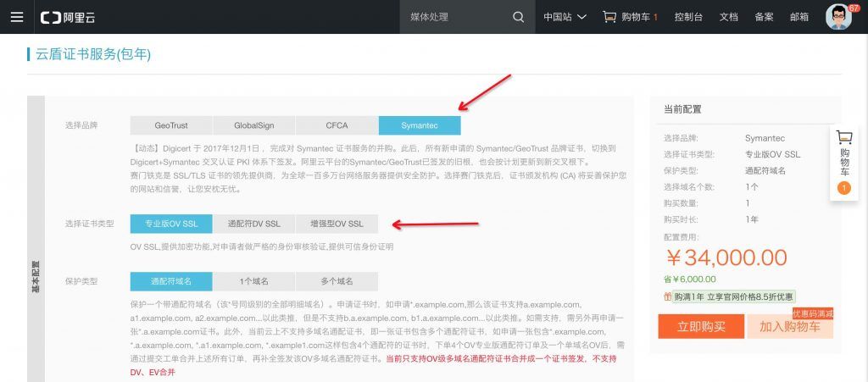This screenshot has width=868, height=382.
Task: Click the 立即购买 buy now button
Action: click(x=701, y=326)
